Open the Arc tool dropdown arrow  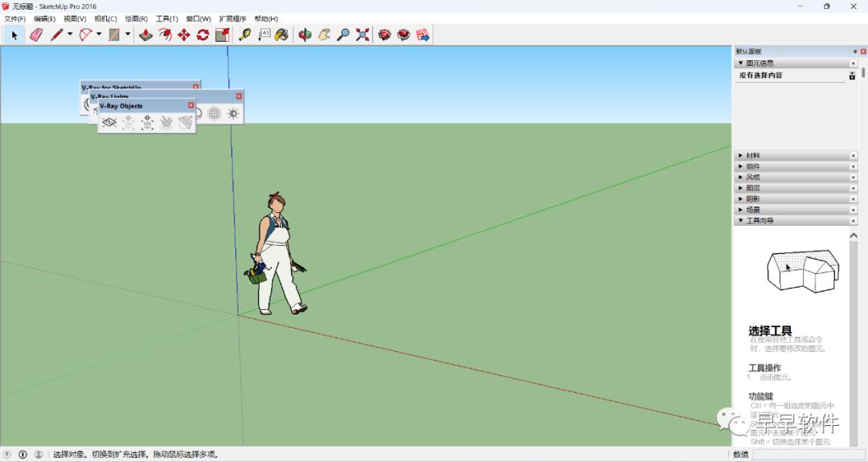tap(99, 35)
